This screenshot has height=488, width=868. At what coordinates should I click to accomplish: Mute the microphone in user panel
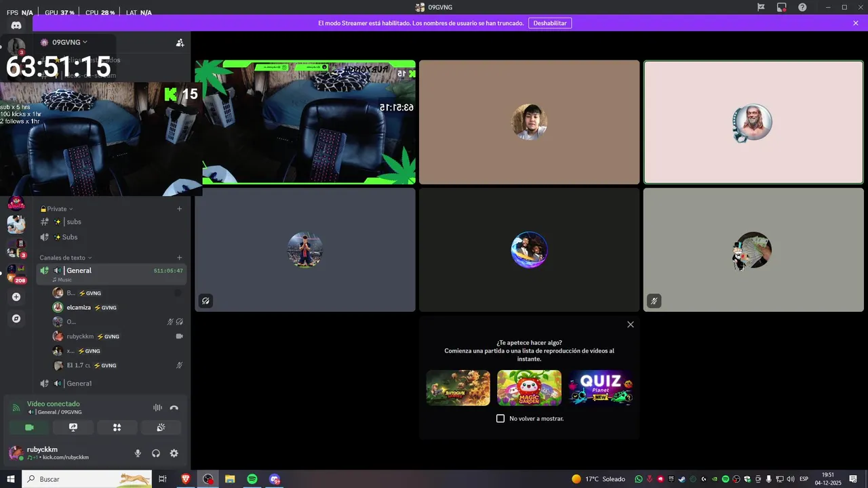(x=138, y=453)
